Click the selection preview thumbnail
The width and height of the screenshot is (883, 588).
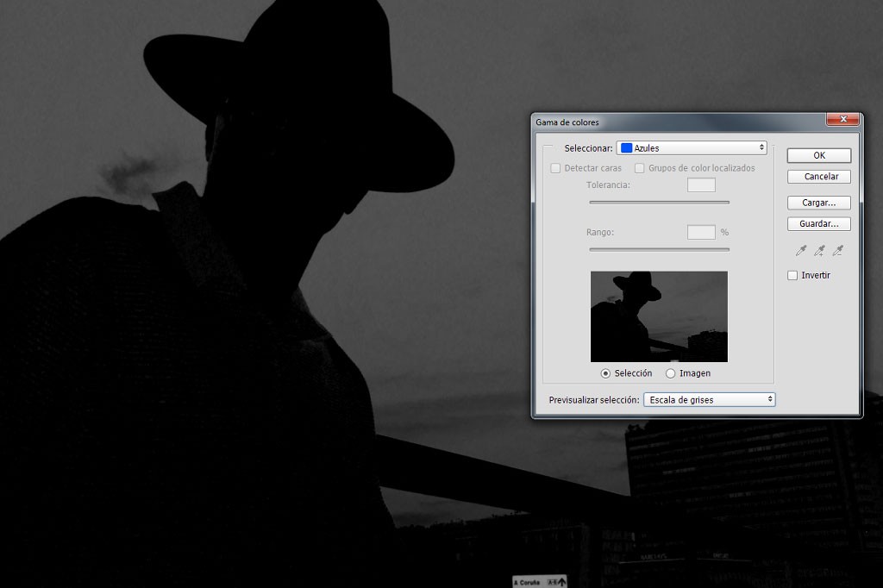tap(659, 316)
